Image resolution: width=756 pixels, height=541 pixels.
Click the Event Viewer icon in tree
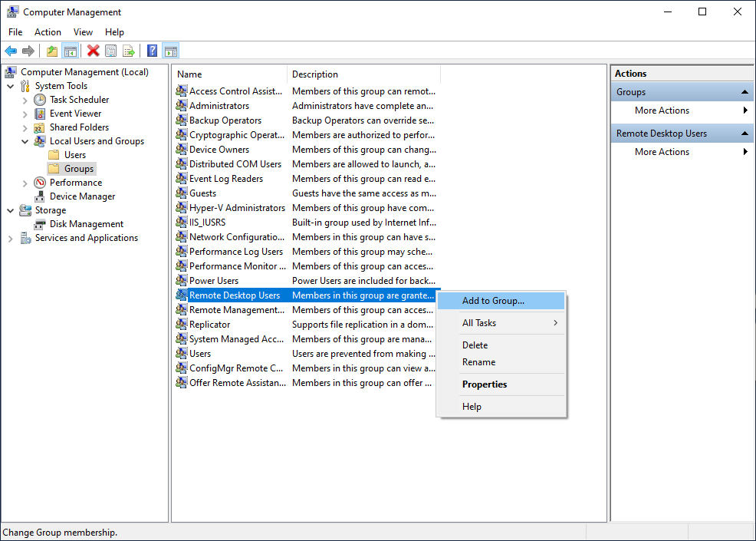point(40,114)
